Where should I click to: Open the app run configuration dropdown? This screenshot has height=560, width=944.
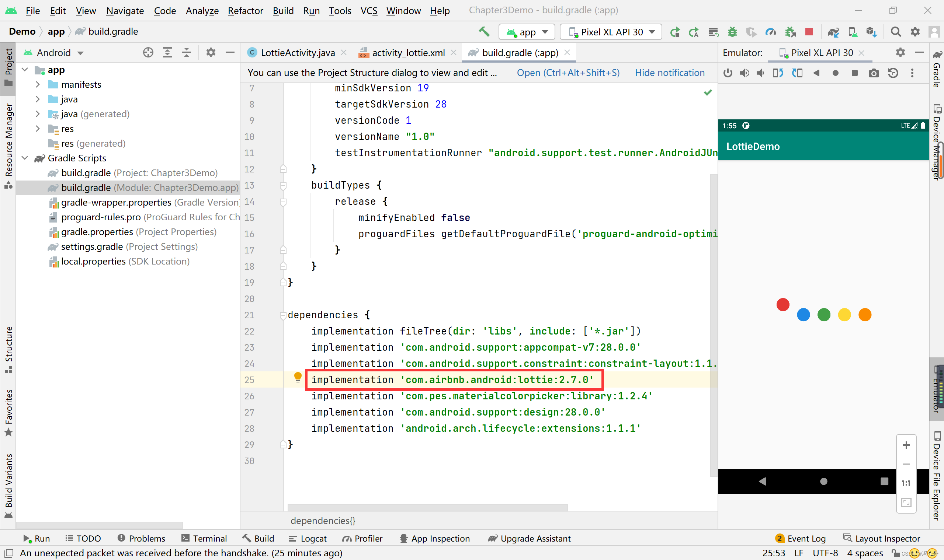click(527, 32)
